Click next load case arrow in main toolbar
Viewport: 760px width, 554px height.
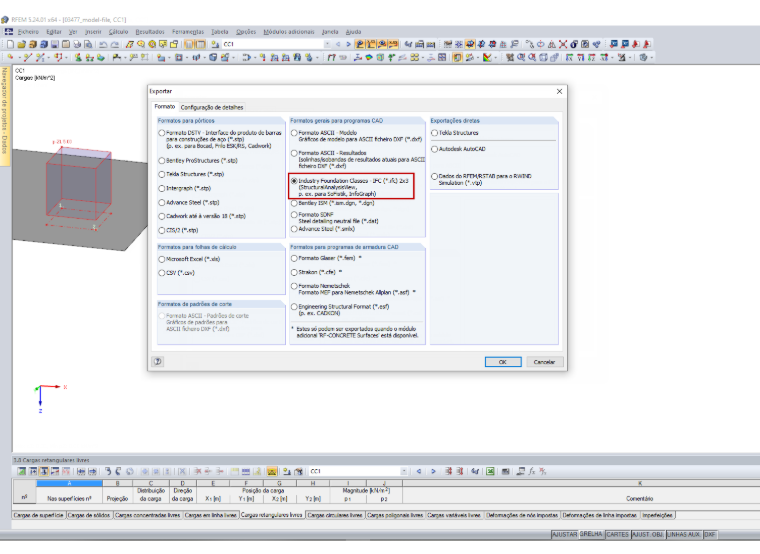coord(348,44)
